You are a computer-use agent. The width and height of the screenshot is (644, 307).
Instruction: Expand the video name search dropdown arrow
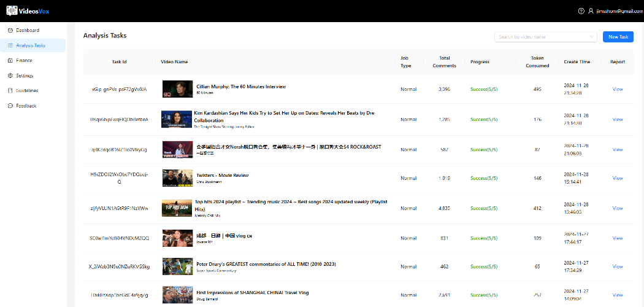[592, 37]
